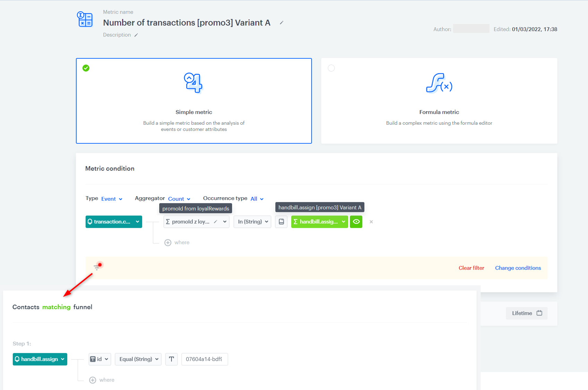The width and height of the screenshot is (588, 390).
Task: Edit the Description using the pencil icon
Action: click(x=136, y=35)
